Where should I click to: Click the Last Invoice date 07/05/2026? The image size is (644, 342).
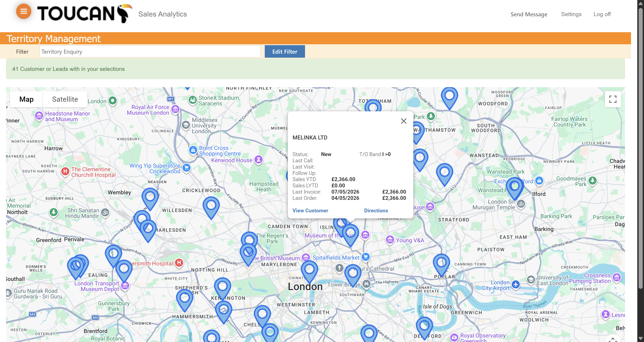point(345,192)
